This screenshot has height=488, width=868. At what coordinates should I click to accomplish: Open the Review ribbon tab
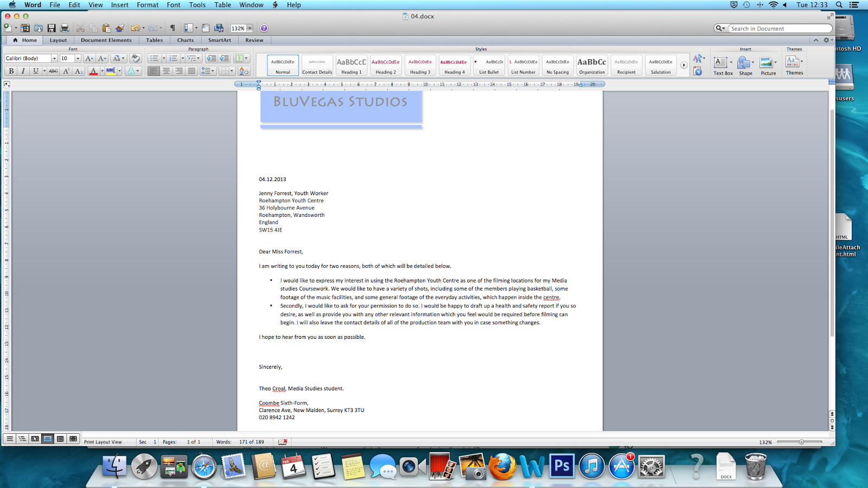click(x=254, y=40)
